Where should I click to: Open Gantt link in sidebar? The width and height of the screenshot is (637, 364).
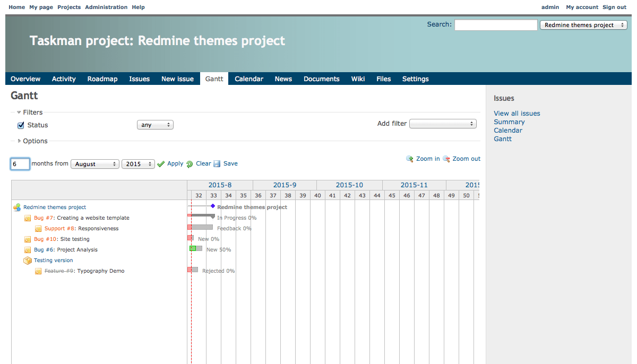click(503, 138)
